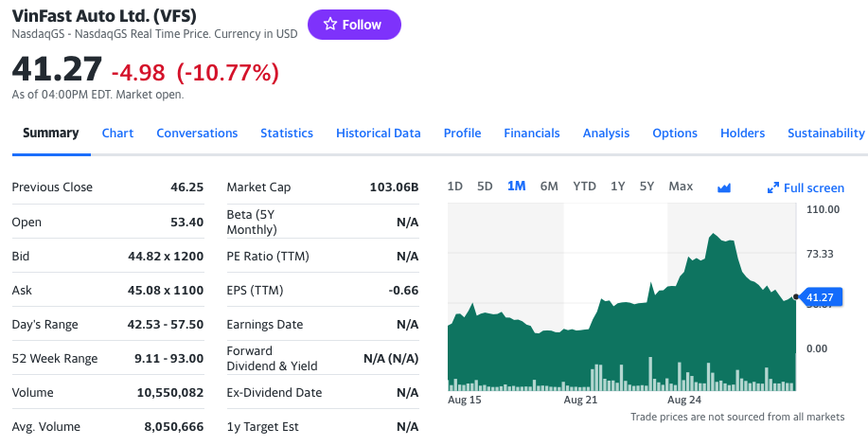
Task: Click the 41.27 price flag on chart
Action: pyautogui.click(x=820, y=297)
